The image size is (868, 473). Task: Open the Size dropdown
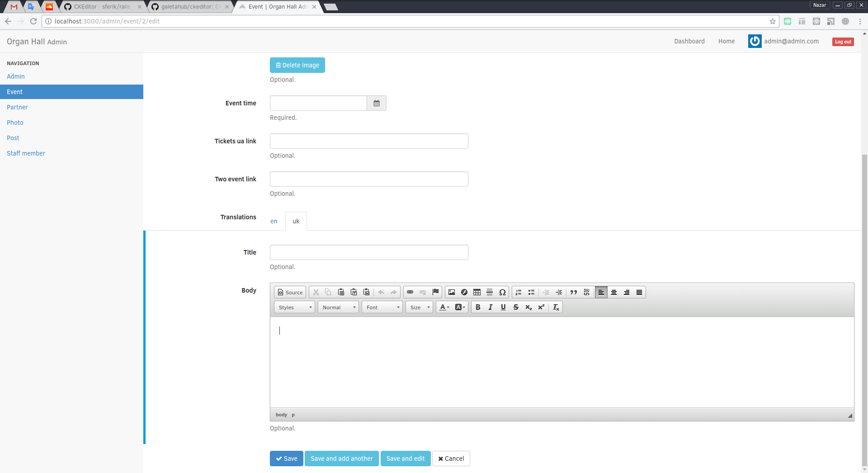419,307
